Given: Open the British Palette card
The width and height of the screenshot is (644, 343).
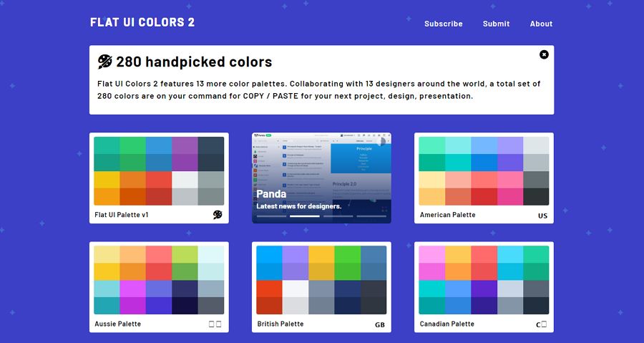Looking at the screenshot, I should tap(321, 287).
